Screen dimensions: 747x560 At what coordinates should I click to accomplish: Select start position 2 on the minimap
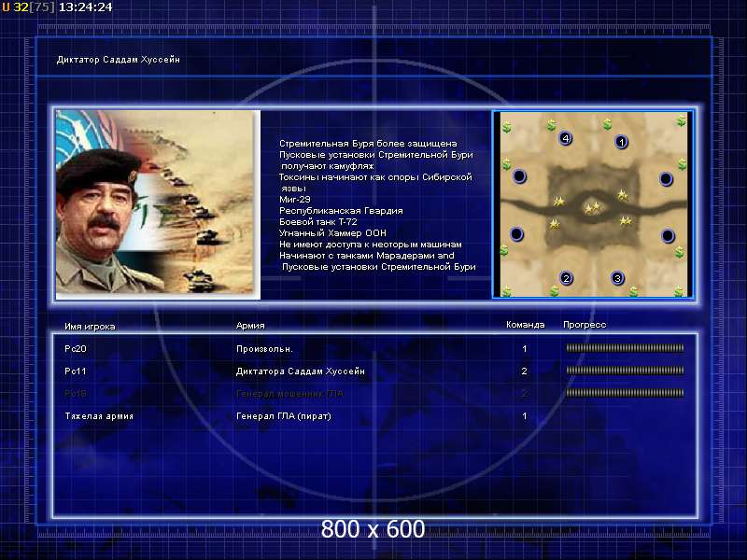pyautogui.click(x=566, y=278)
